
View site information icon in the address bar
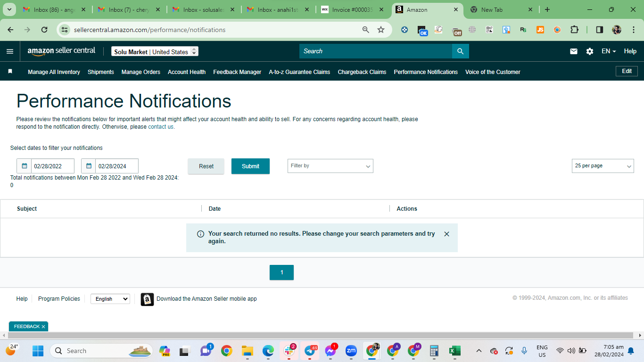click(65, 30)
